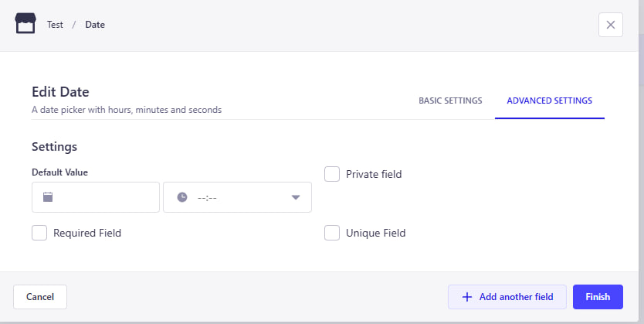
Task: Click the Test breadcrumb text
Action: coord(55,25)
